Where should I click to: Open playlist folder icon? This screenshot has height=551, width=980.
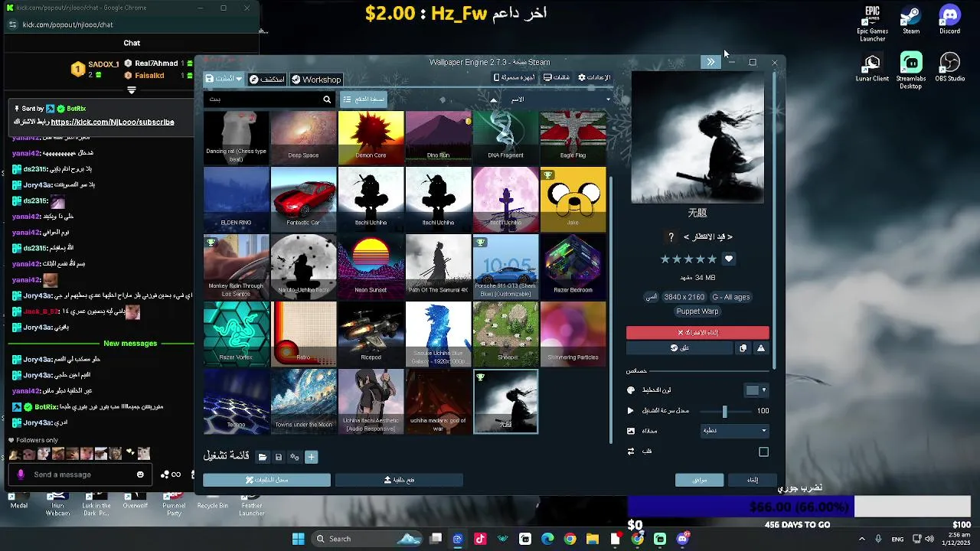pos(262,457)
